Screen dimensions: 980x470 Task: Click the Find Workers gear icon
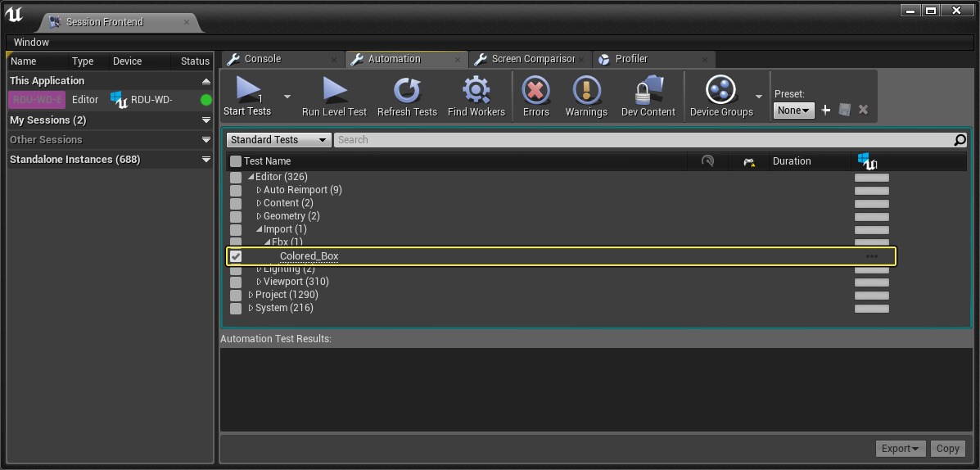476,90
